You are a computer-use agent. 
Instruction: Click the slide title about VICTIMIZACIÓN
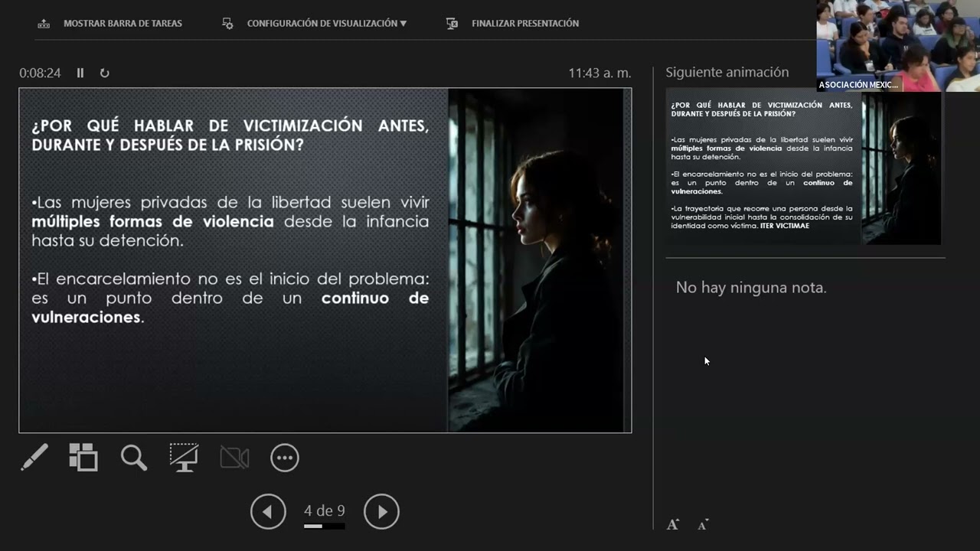(230, 135)
